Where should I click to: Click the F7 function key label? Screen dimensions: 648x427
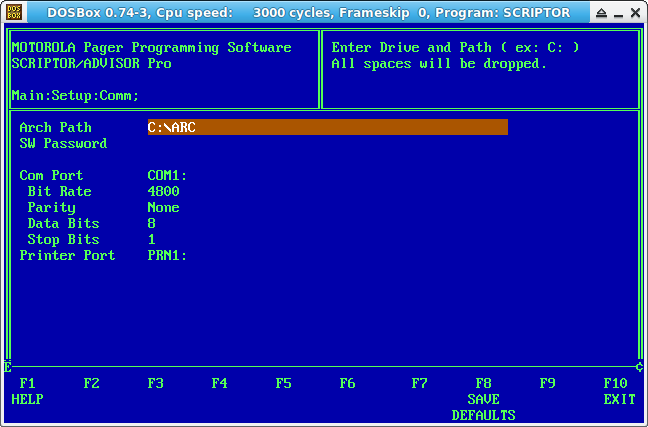click(x=419, y=384)
